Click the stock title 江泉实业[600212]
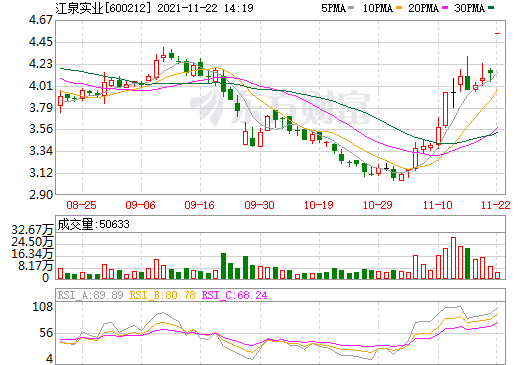 tap(104, 8)
